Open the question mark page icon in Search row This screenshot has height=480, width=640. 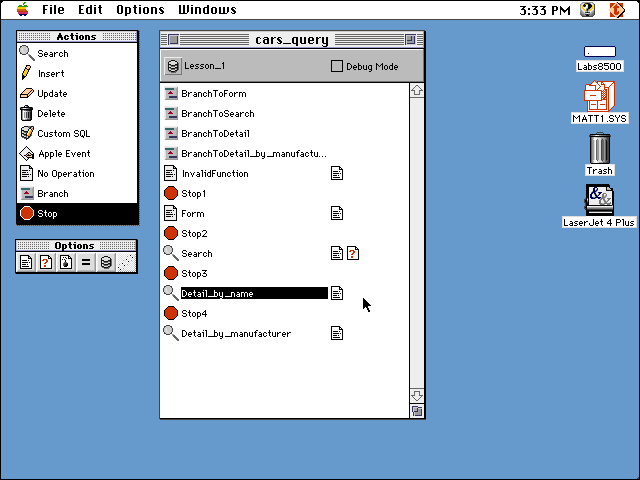[x=353, y=253]
